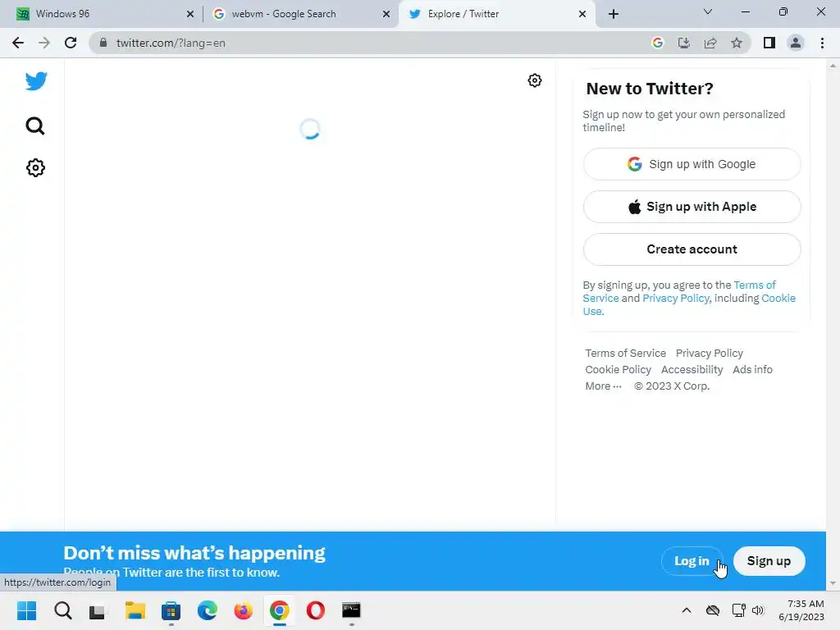Close the Explore / Twitter tab
The height and width of the screenshot is (630, 840).
click(582, 14)
